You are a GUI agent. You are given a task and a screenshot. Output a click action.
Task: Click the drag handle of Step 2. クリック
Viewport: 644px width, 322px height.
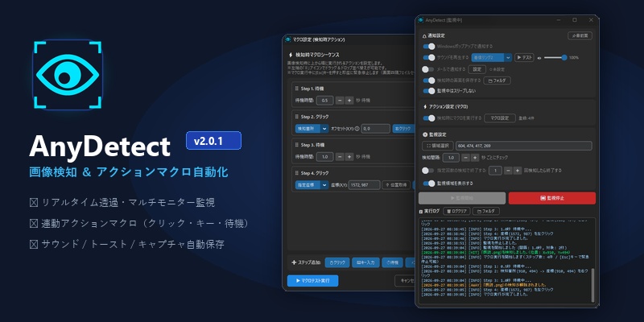click(297, 117)
